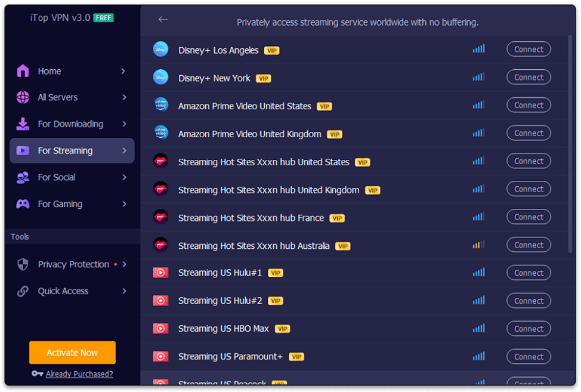
Task: Click the server list vertical scrollbar
Action: coord(570,144)
